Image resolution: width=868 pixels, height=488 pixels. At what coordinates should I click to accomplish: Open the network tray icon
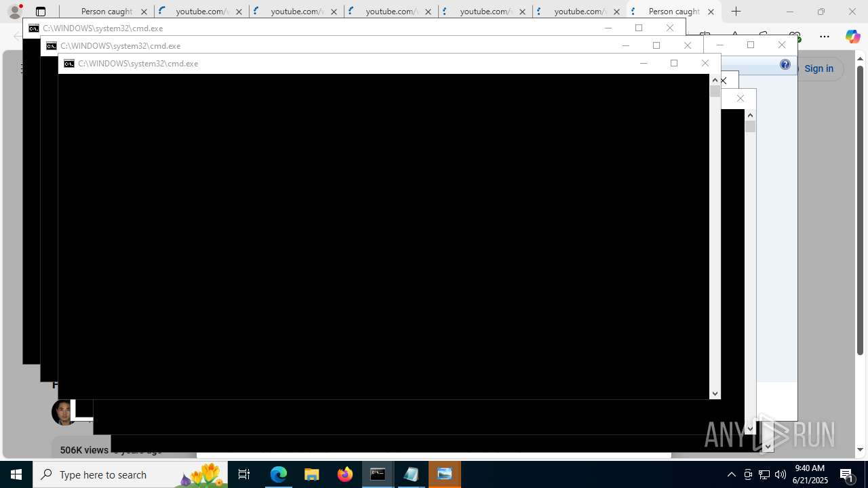tap(764, 474)
